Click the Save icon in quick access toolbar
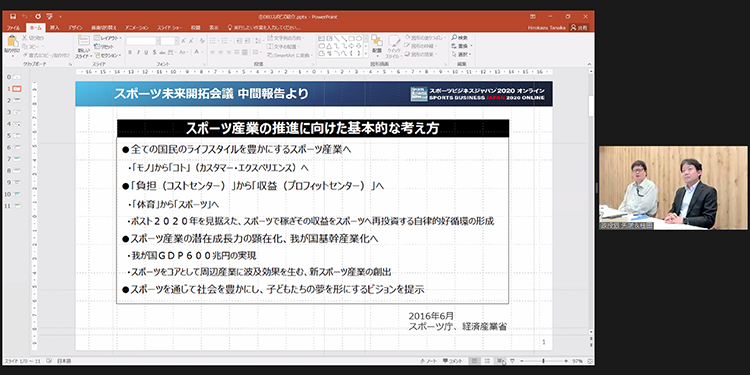This screenshot has height=375, width=750. coord(13,16)
